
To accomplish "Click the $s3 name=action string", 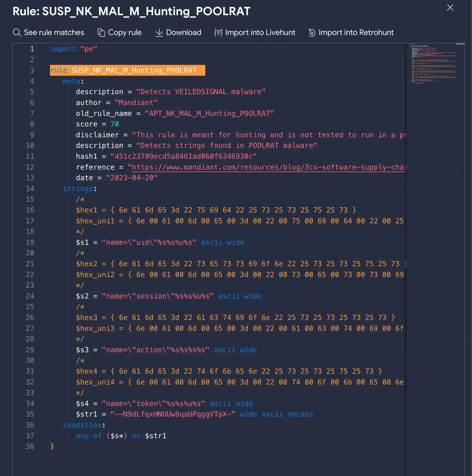I will (156, 350).
